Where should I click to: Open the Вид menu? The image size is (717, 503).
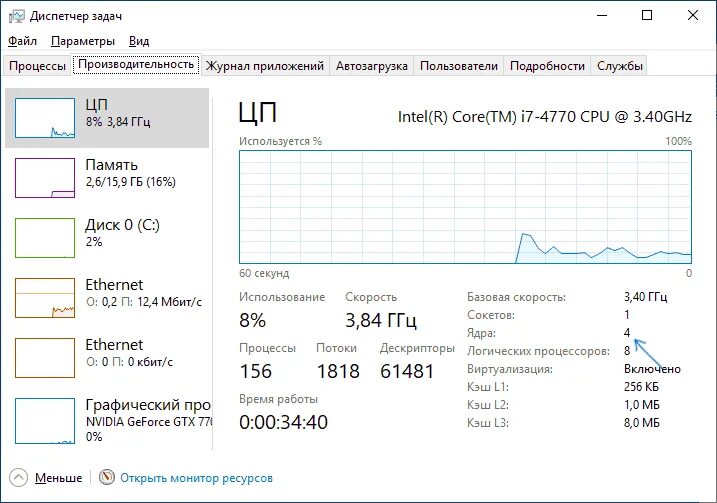(x=139, y=41)
